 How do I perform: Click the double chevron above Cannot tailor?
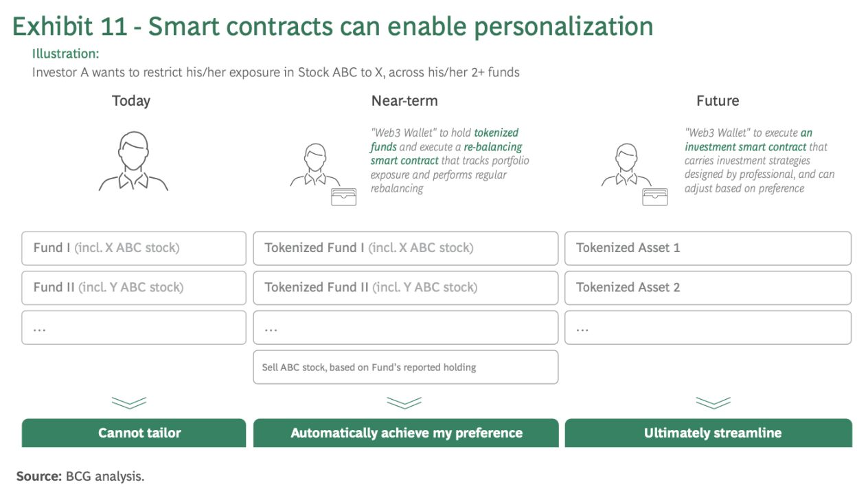129,403
